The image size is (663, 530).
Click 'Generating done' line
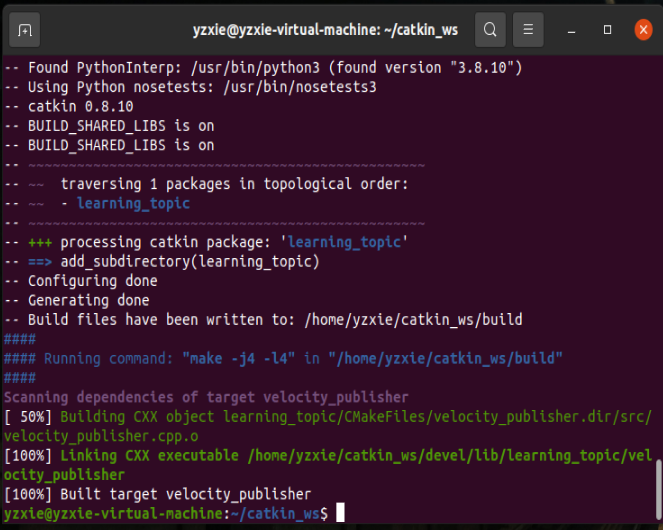(x=77, y=300)
